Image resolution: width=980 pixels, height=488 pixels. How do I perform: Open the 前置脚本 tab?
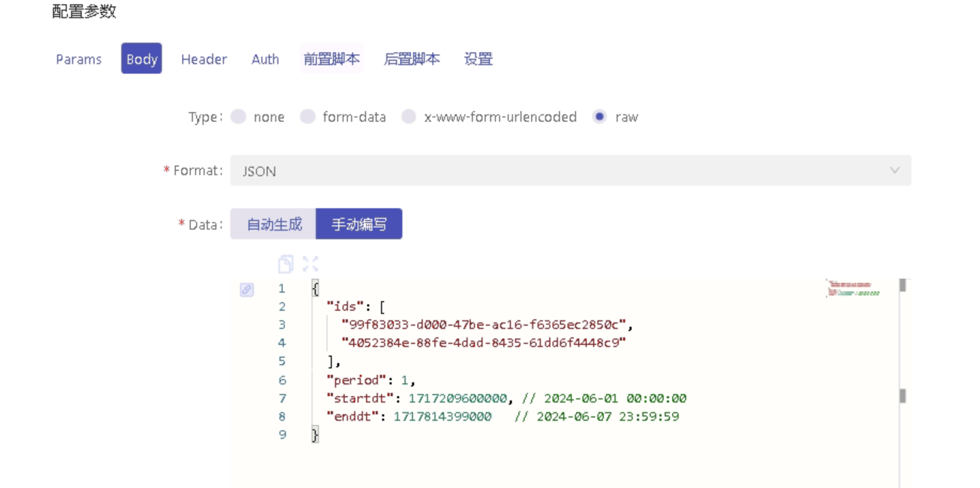(x=332, y=59)
